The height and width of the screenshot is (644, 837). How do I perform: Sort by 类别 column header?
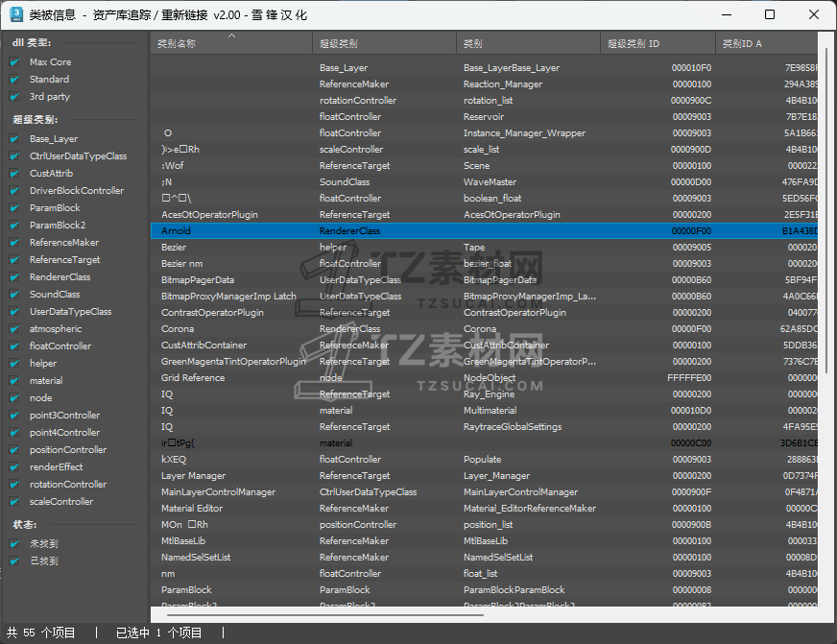coord(529,43)
